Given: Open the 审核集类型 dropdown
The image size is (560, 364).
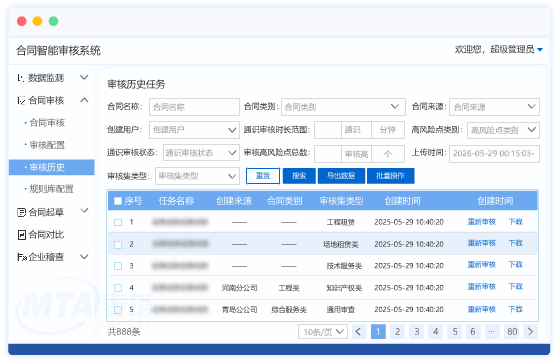Looking at the screenshot, I should (x=197, y=176).
